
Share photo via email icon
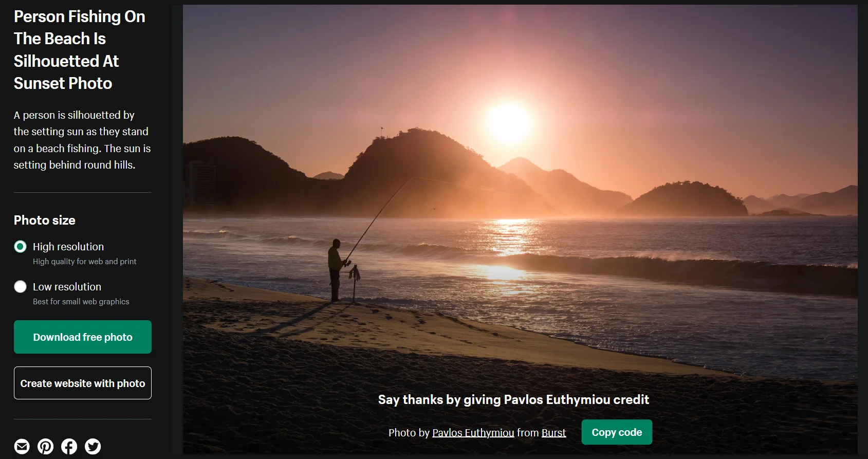click(x=22, y=446)
